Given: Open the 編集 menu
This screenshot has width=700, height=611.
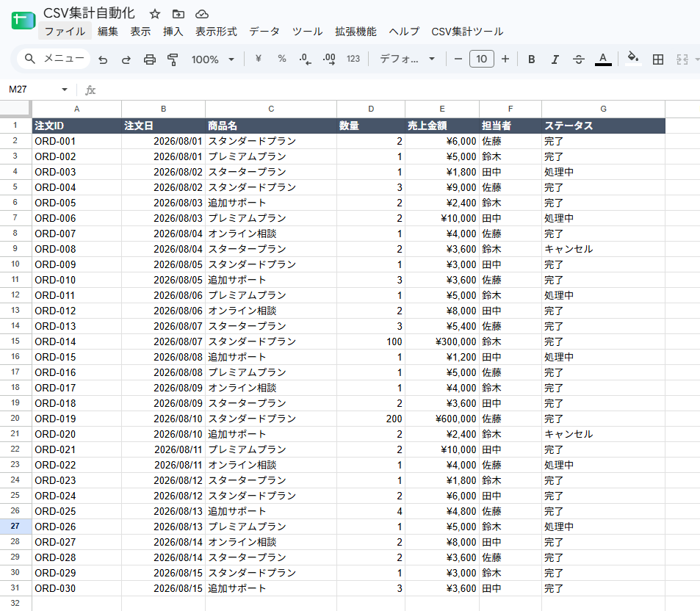Looking at the screenshot, I should tap(107, 32).
